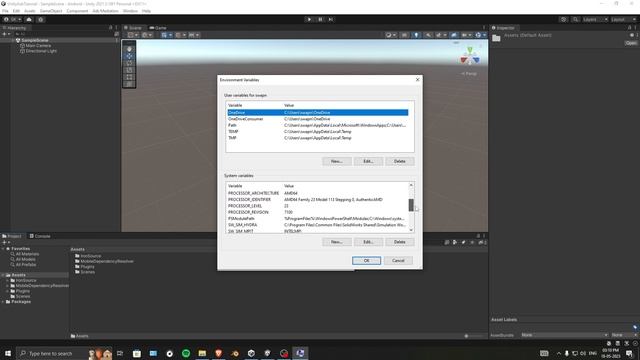Select the Transform tool in Scene toolbar

(129, 84)
